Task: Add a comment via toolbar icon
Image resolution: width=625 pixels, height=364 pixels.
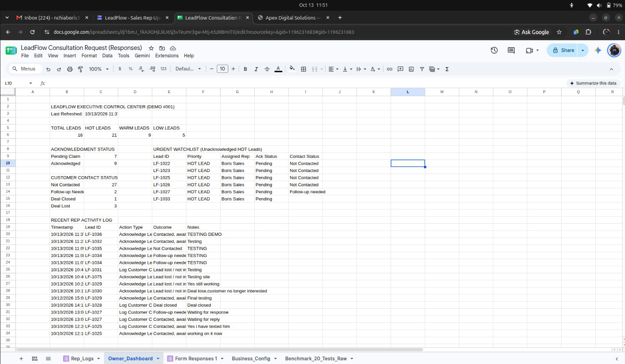Action: pos(400,69)
